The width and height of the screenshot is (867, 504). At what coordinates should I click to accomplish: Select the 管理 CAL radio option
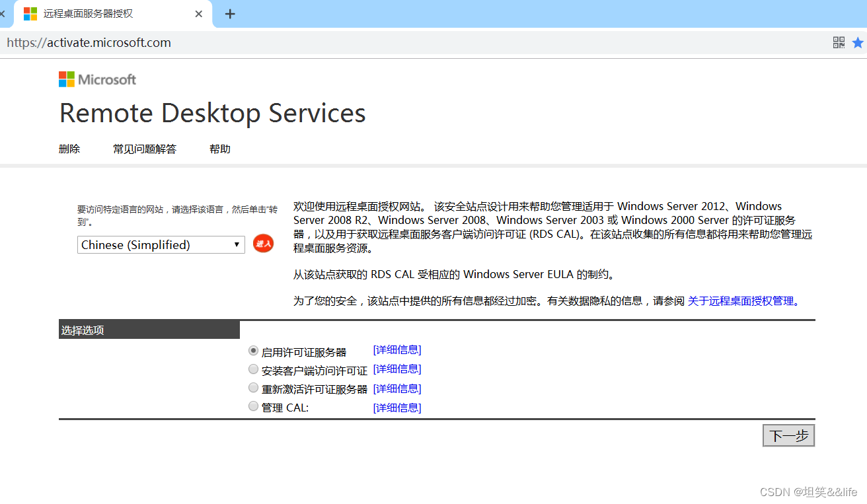click(x=253, y=406)
